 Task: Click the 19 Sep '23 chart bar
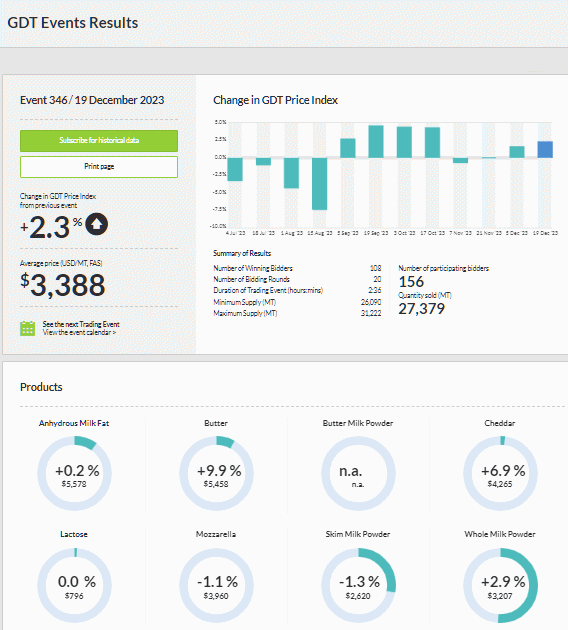pos(376,141)
